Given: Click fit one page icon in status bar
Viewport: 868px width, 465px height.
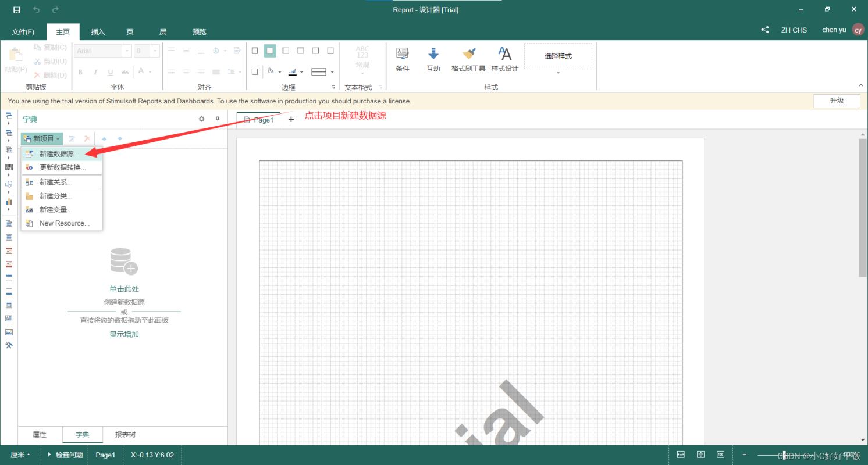Looking at the screenshot, I should pos(701,455).
